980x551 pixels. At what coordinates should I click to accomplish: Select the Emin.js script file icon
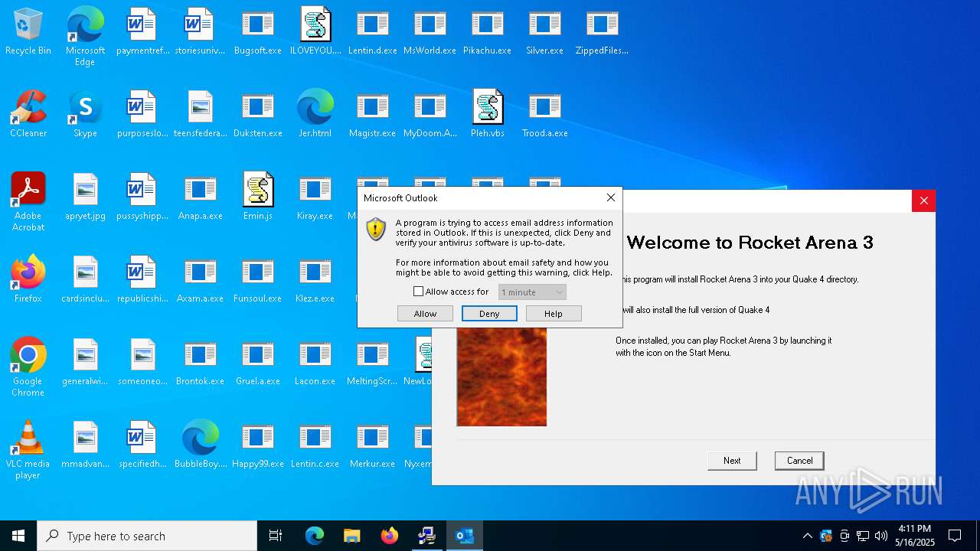(x=258, y=197)
